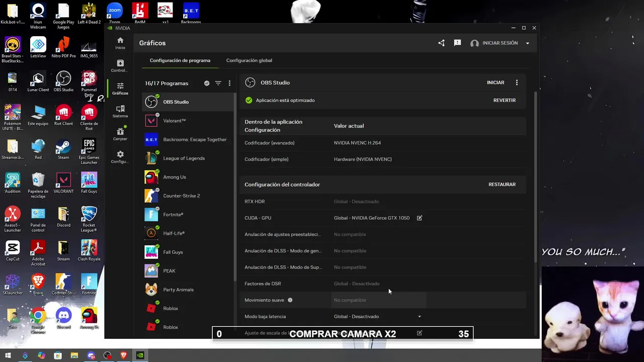Select OBS Studio in programs list
This screenshot has width=644, height=362.
pyautogui.click(x=188, y=102)
